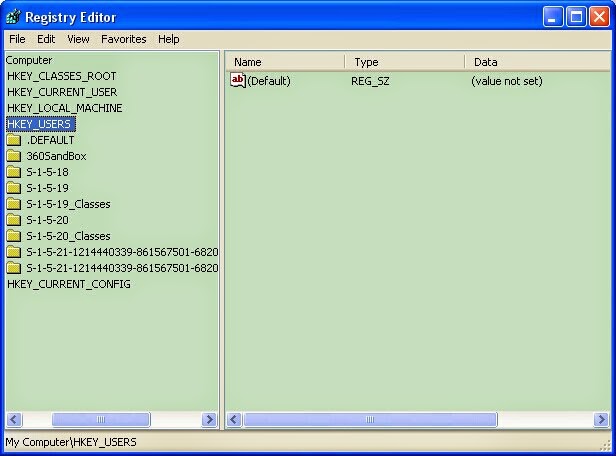The width and height of the screenshot is (616, 456).
Task: Select the (Default) value entry
Action: (x=269, y=81)
